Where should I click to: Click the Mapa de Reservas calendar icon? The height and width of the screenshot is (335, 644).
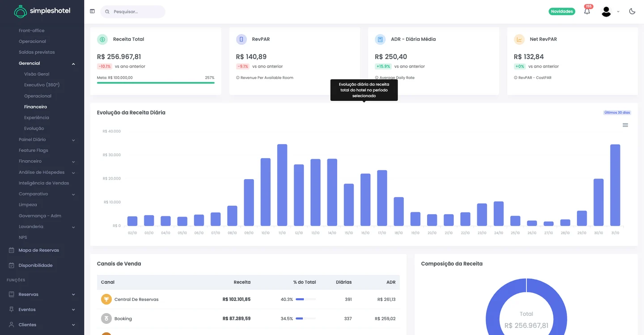pos(12,250)
